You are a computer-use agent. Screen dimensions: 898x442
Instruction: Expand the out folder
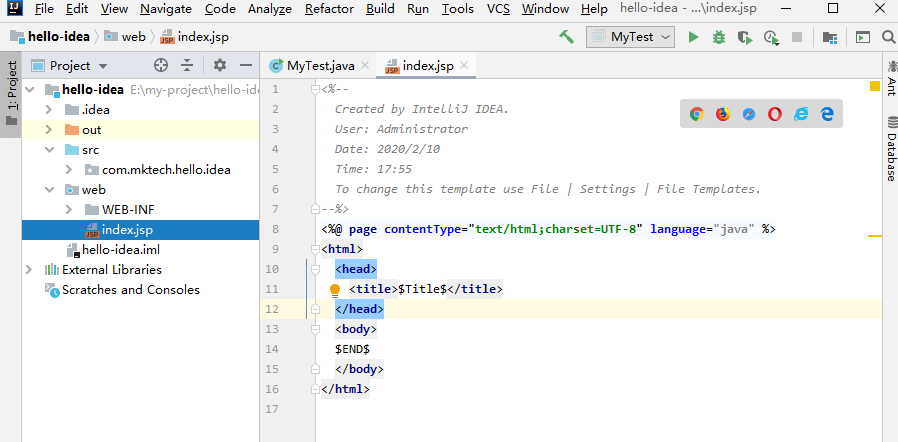pyautogui.click(x=49, y=130)
